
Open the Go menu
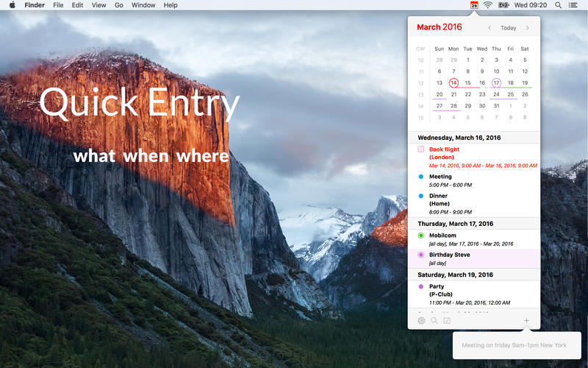click(118, 5)
